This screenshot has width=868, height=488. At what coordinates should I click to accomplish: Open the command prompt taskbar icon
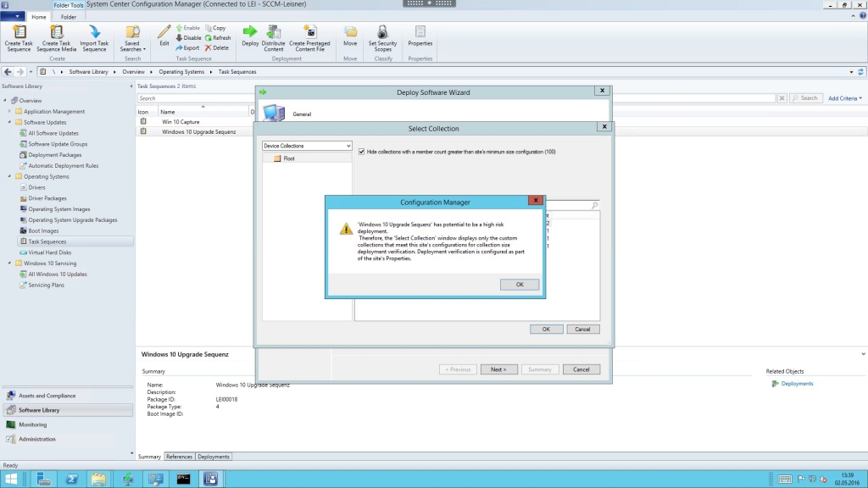183,480
